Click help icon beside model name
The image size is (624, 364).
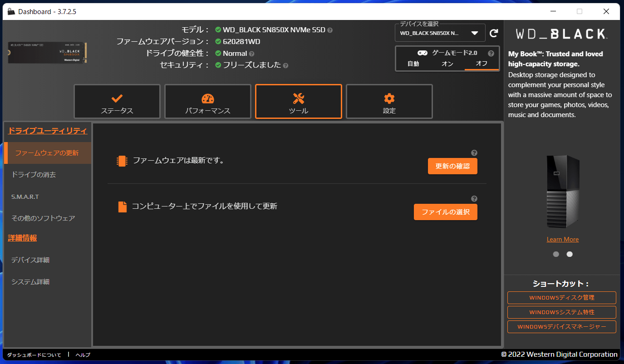coord(330,30)
